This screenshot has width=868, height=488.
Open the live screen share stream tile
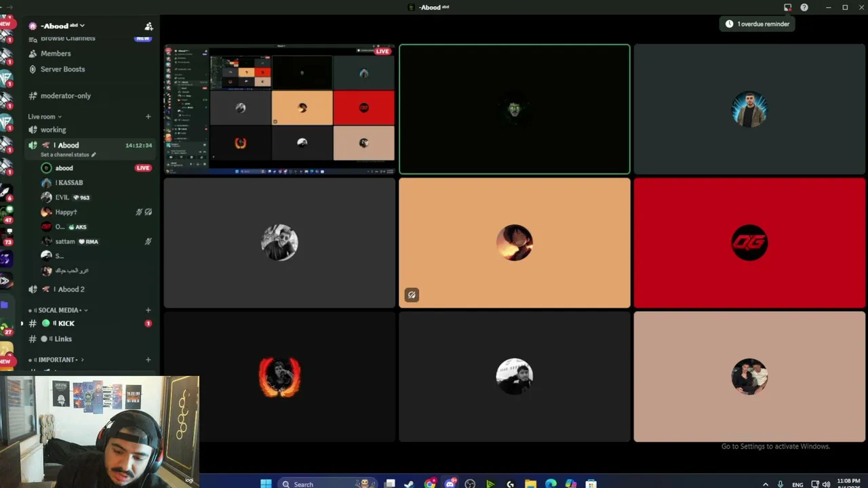(279, 109)
